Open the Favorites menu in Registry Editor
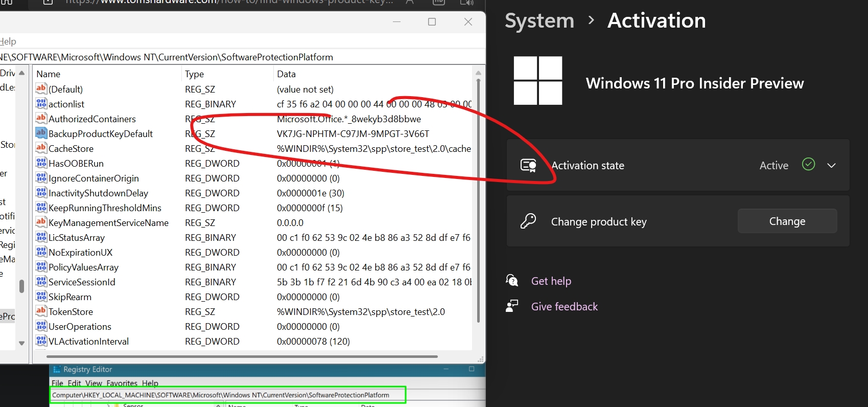Screen dimensions: 868x407 (x=122, y=383)
